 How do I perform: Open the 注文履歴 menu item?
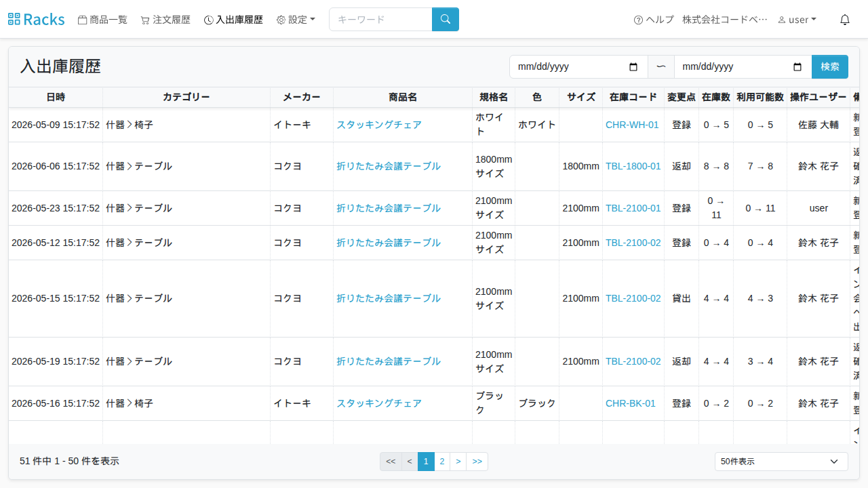(165, 20)
